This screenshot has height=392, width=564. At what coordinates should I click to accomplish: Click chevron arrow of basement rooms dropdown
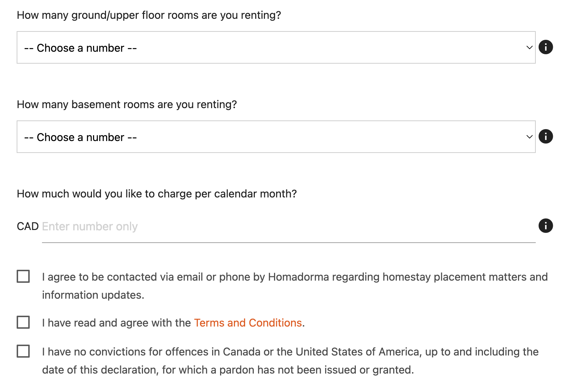click(x=529, y=137)
